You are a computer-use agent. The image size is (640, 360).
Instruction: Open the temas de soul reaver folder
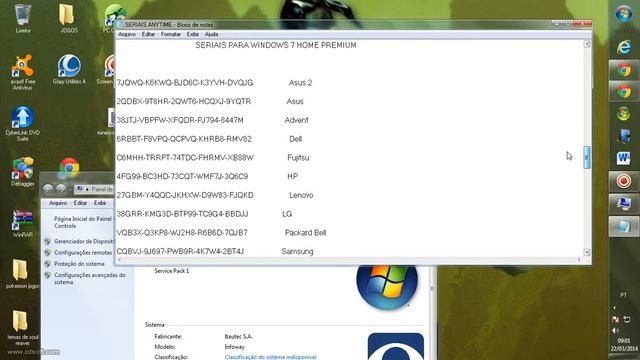pyautogui.click(x=21, y=328)
